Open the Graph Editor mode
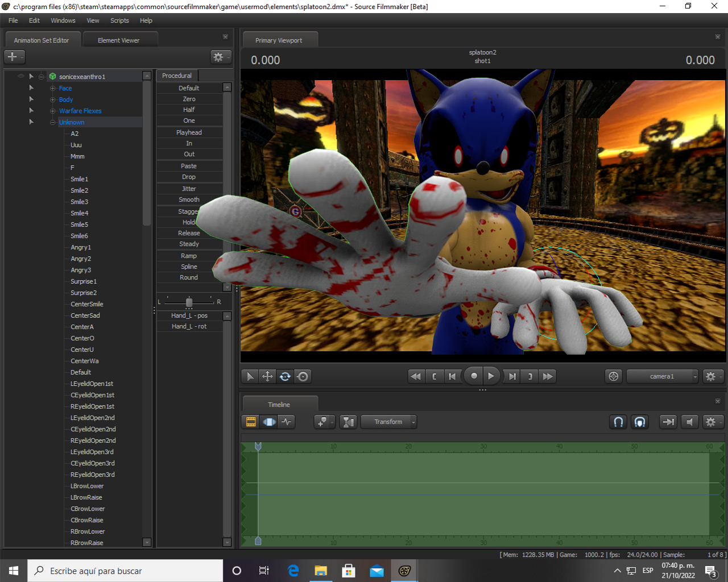728x582 pixels. [287, 422]
